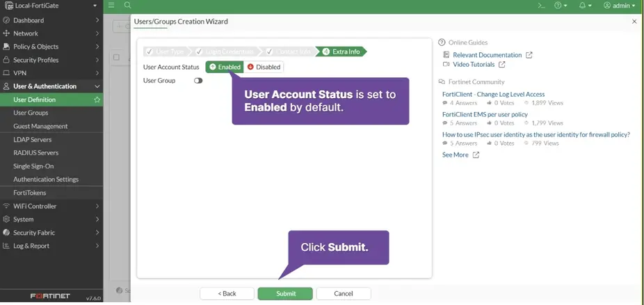644x305 pixels.
Task: Click the Back button
Action: point(227,293)
